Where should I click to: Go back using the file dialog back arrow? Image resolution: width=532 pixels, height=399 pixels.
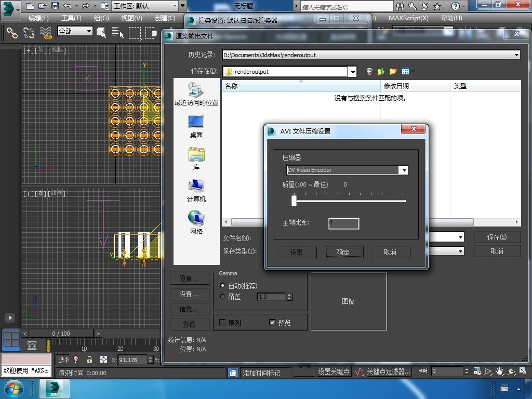coord(369,71)
